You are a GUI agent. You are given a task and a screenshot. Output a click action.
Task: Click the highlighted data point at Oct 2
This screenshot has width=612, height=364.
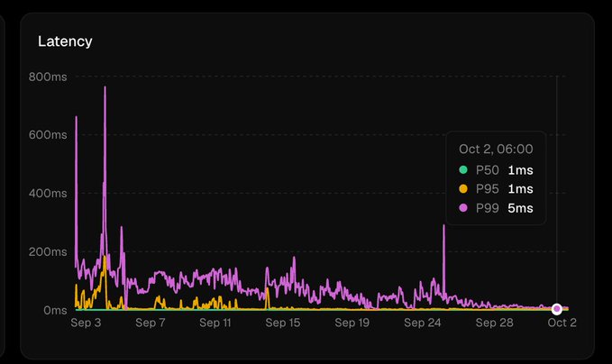pyautogui.click(x=557, y=309)
